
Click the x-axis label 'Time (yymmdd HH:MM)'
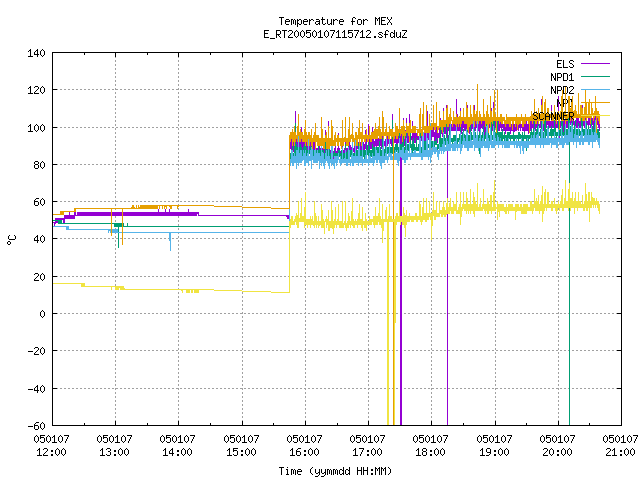(x=335, y=471)
